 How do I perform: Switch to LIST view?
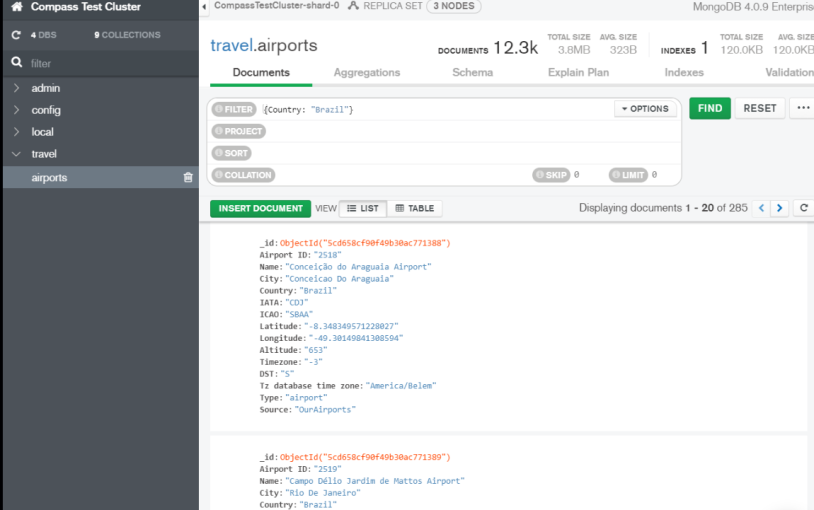click(x=363, y=208)
